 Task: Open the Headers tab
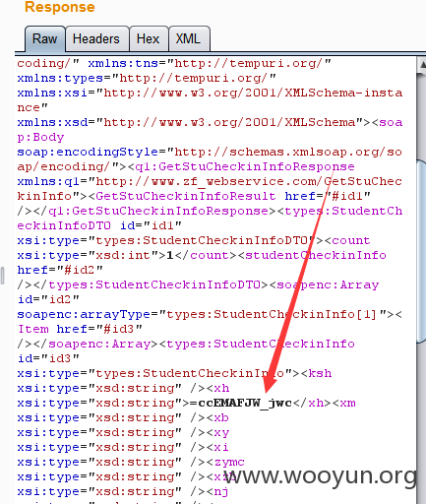click(x=96, y=39)
